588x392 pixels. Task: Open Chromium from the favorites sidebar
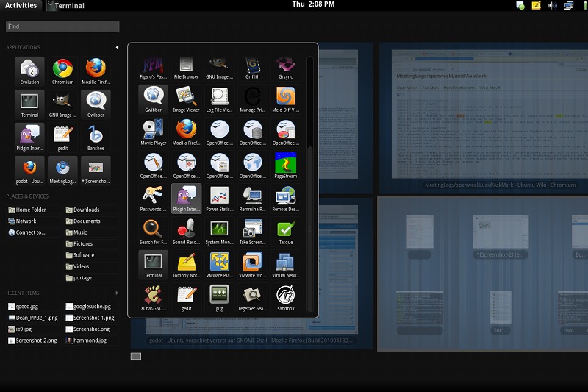click(x=62, y=71)
